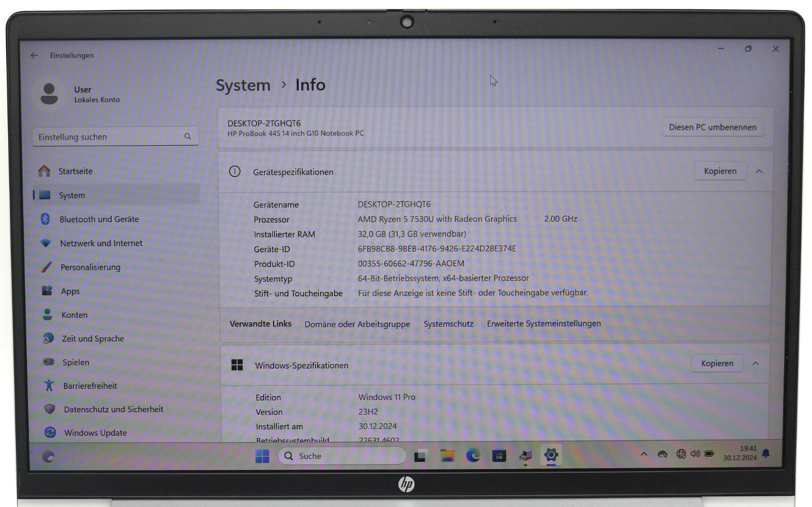812x507 pixels.
Task: Open Task View on the taskbar
Action: coord(420,456)
